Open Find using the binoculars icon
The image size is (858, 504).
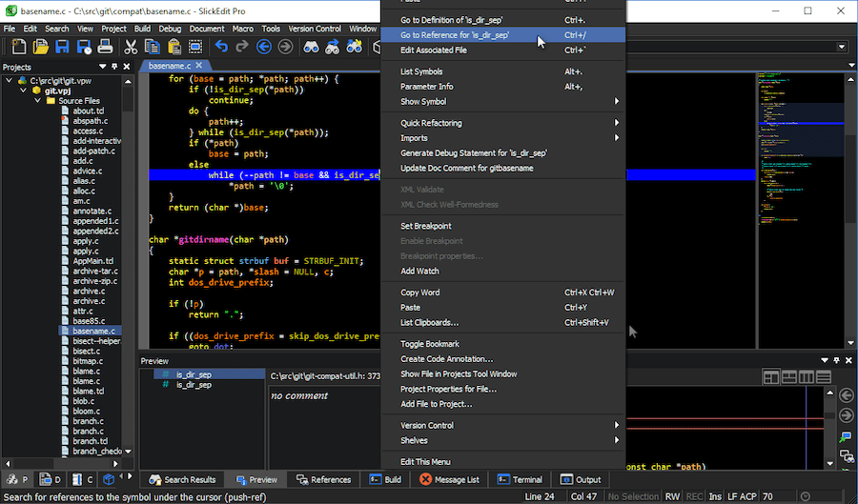click(x=311, y=47)
